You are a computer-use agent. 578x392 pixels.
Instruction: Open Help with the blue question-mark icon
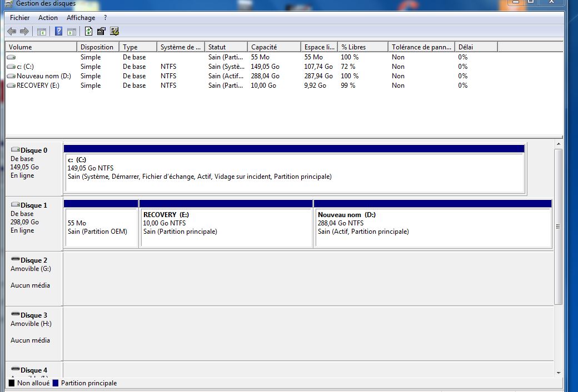58,31
